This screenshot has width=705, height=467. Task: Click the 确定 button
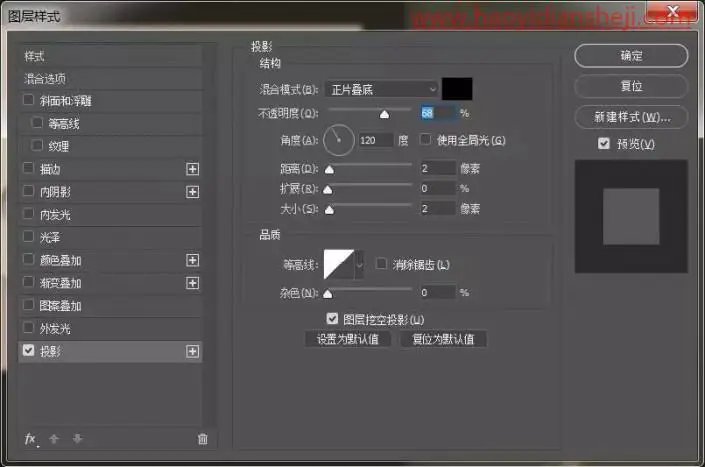click(x=631, y=56)
